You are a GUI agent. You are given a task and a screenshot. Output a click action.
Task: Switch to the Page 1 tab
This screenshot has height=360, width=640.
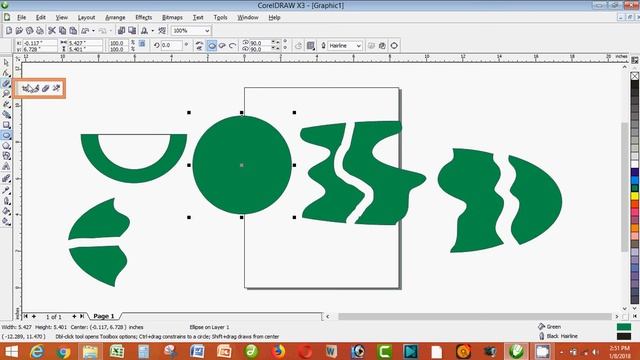pos(104,316)
